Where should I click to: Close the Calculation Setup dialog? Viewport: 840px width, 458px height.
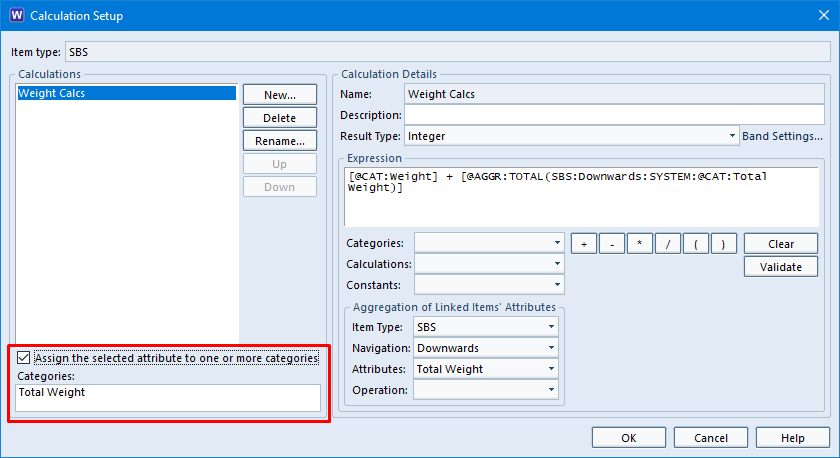[x=824, y=16]
